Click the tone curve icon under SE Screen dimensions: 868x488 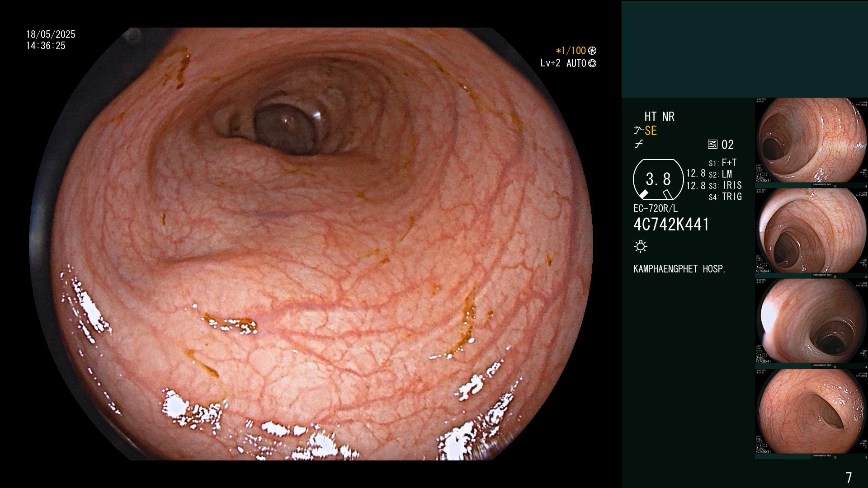pyautogui.click(x=639, y=144)
